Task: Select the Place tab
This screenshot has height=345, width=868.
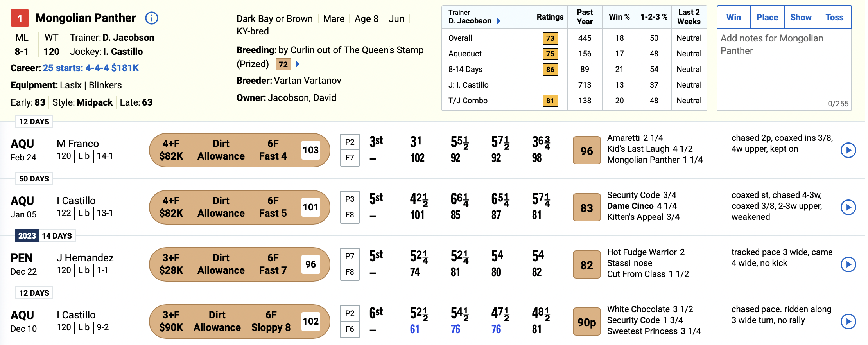Action: (x=768, y=17)
